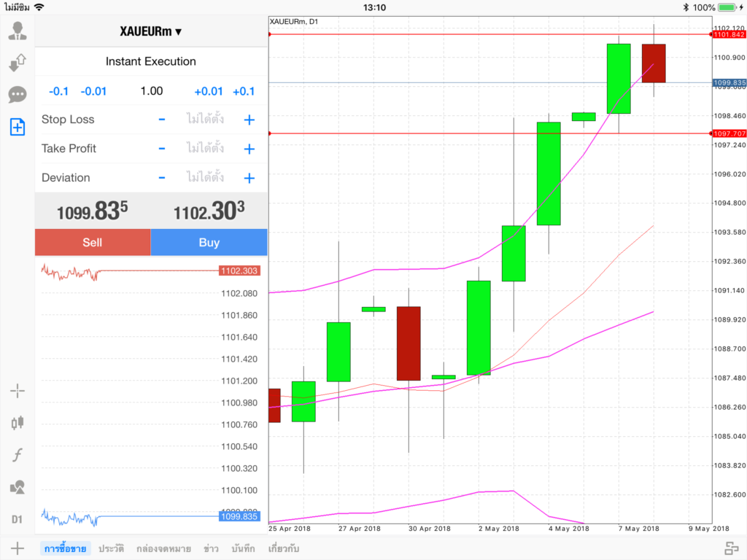Decrease Take Profit with the minus button
Image resolution: width=747 pixels, height=560 pixels.
pos(162,149)
